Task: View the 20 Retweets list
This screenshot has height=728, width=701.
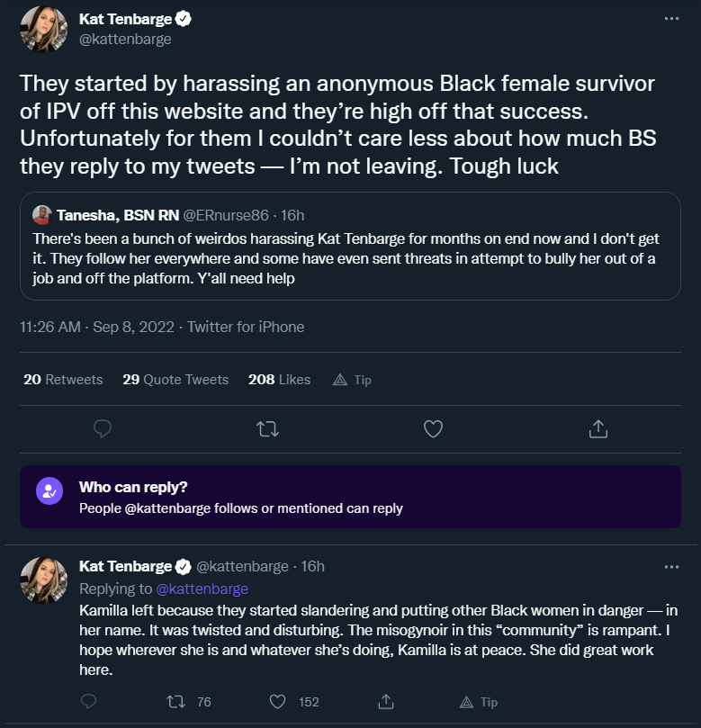Action: click(x=63, y=380)
